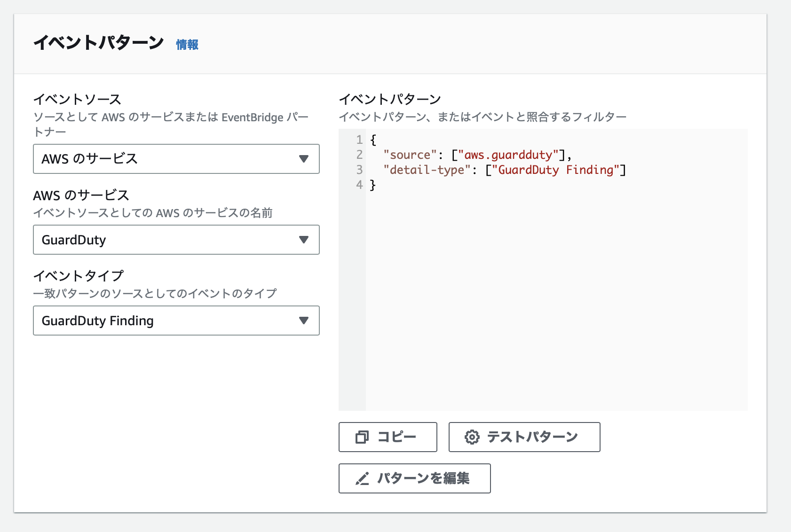Open the 情報 info link
791x532 pixels.
tap(187, 45)
